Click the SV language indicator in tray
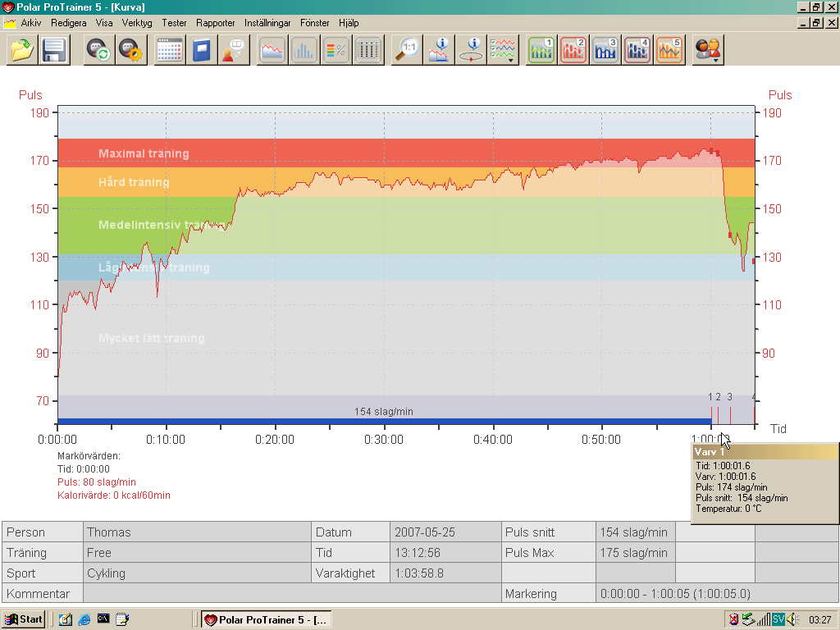The width and height of the screenshot is (840, 630). pyautogui.click(x=778, y=620)
